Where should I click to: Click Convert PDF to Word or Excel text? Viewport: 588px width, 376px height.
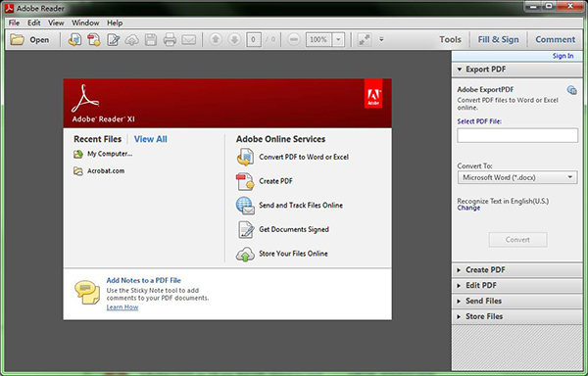pyautogui.click(x=304, y=158)
